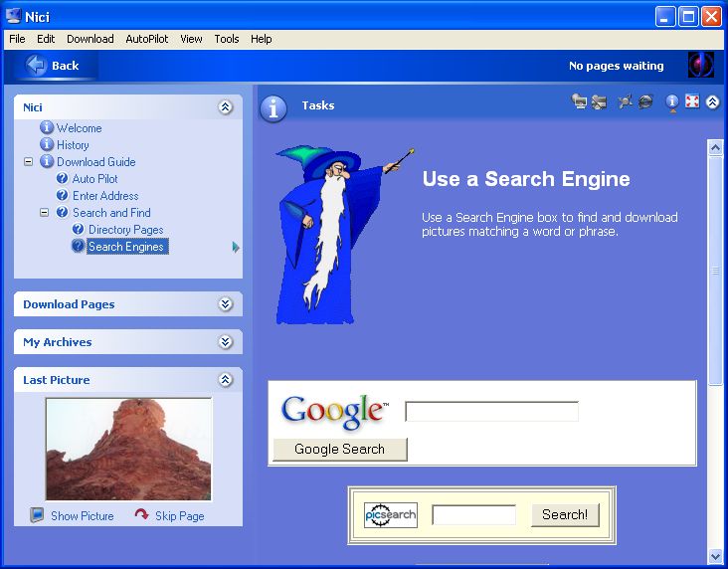This screenshot has width=728, height=569.
Task: Click the Search and Find question-mark icon
Action: point(62,212)
